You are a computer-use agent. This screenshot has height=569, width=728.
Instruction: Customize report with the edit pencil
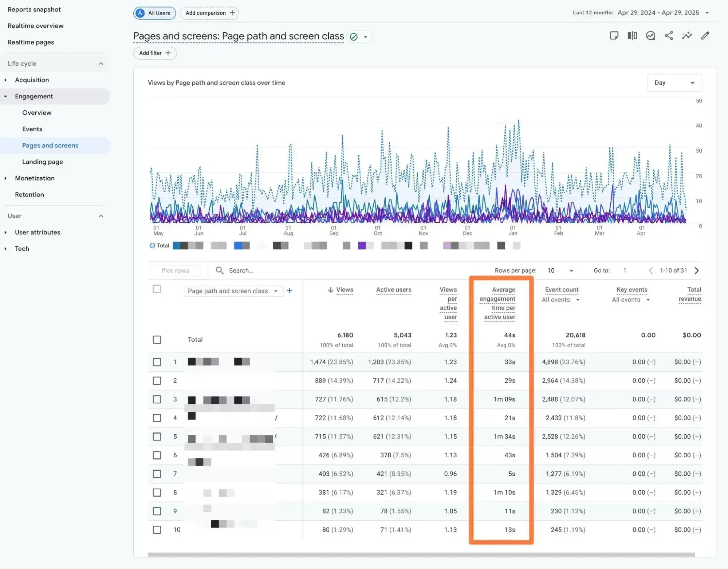point(705,35)
